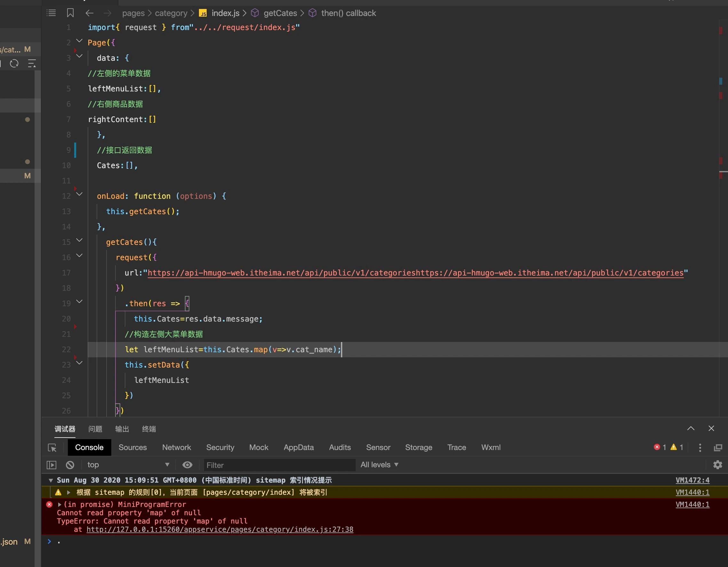Click the element inspector arrow icon
This screenshot has height=567, width=728.
(52, 448)
